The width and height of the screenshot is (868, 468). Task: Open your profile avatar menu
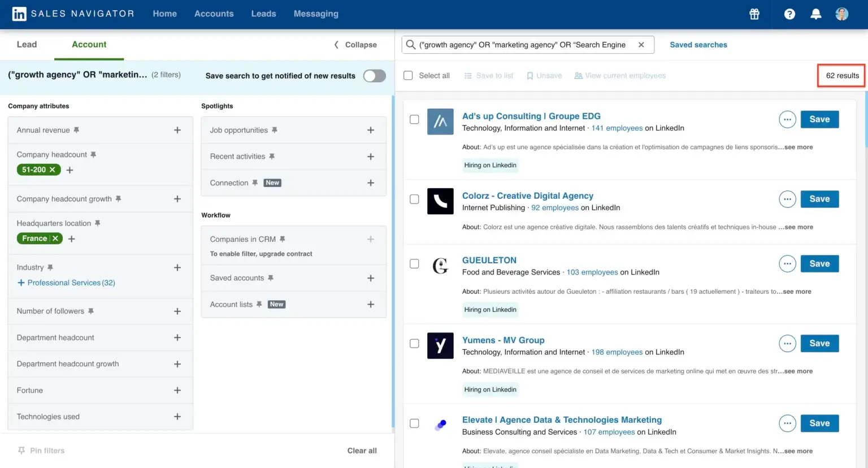click(x=841, y=14)
